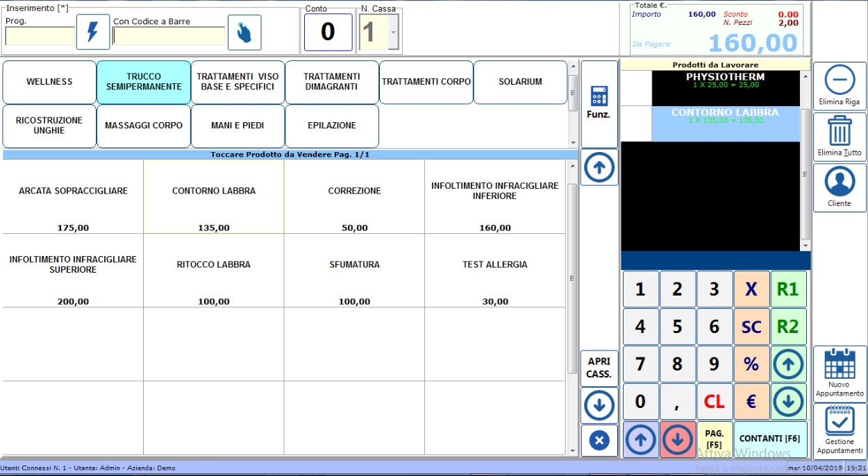Click the product grid vertical scrollbar

pyautogui.click(x=572, y=308)
